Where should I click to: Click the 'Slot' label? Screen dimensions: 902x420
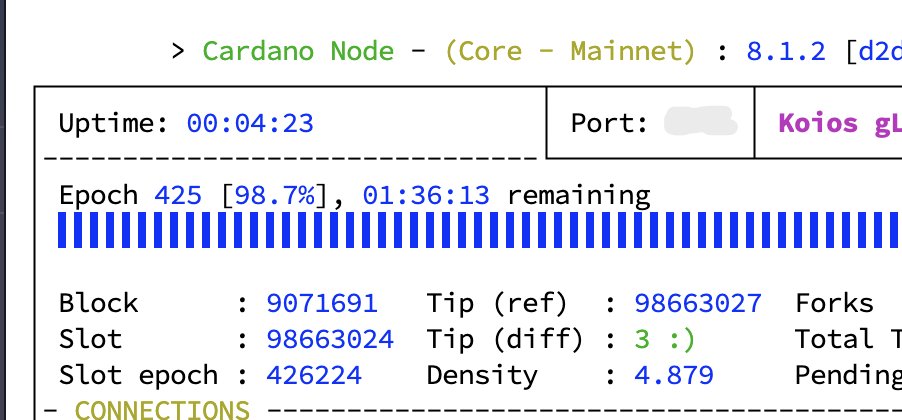click(x=90, y=339)
